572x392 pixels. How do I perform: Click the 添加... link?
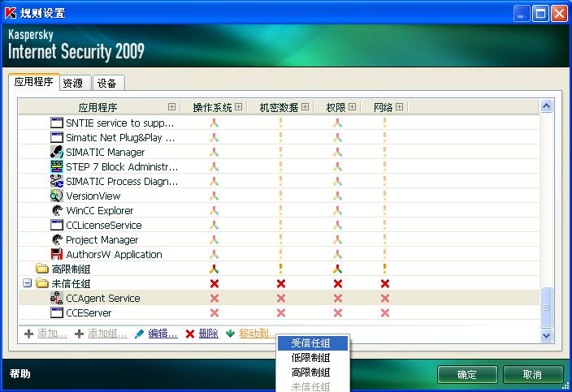[x=52, y=334]
